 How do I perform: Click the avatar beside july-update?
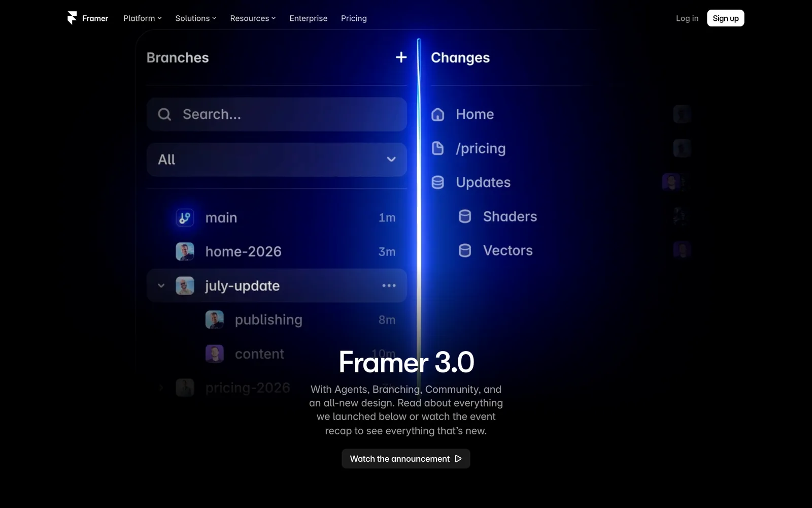point(185,285)
